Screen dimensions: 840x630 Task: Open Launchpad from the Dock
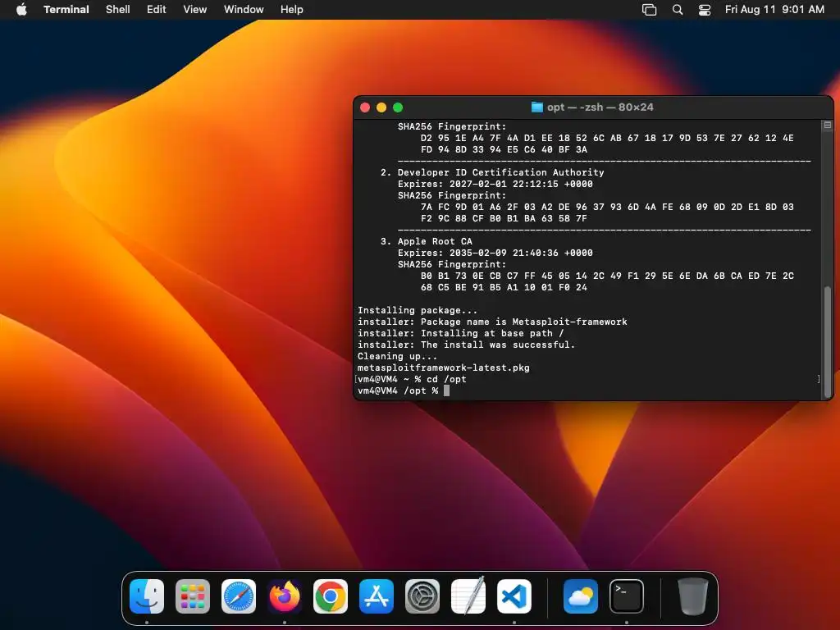(x=192, y=596)
